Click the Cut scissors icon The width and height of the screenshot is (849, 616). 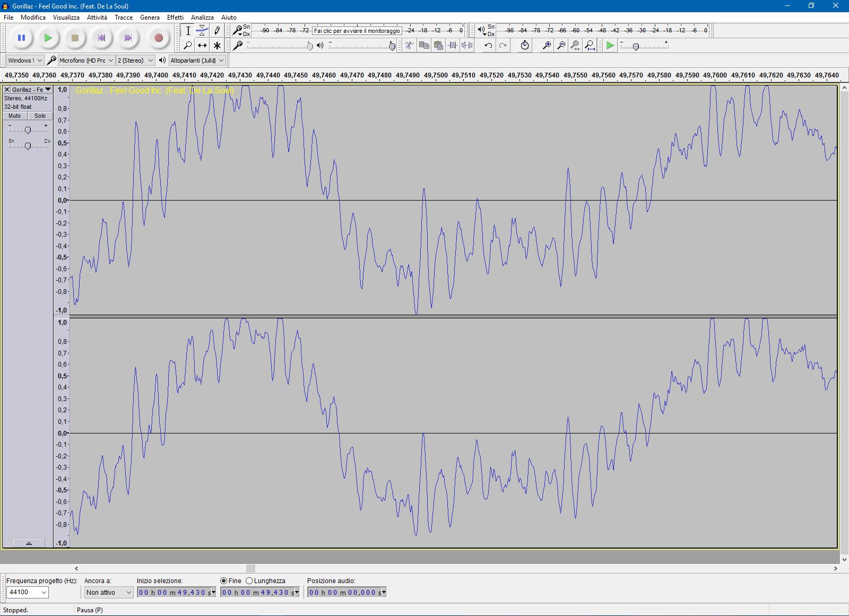click(409, 46)
